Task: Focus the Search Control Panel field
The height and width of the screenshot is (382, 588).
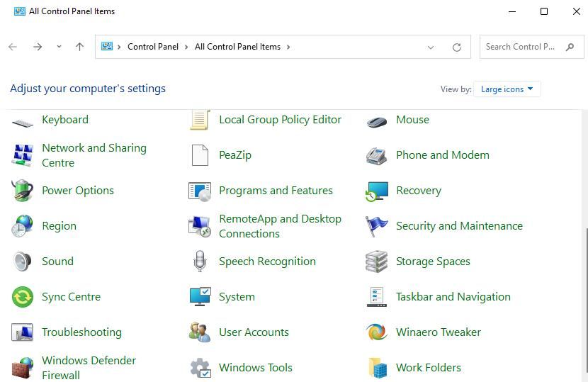Action: [x=532, y=47]
